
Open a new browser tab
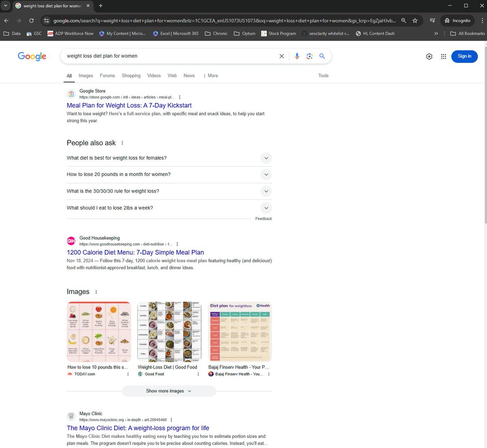(x=101, y=6)
